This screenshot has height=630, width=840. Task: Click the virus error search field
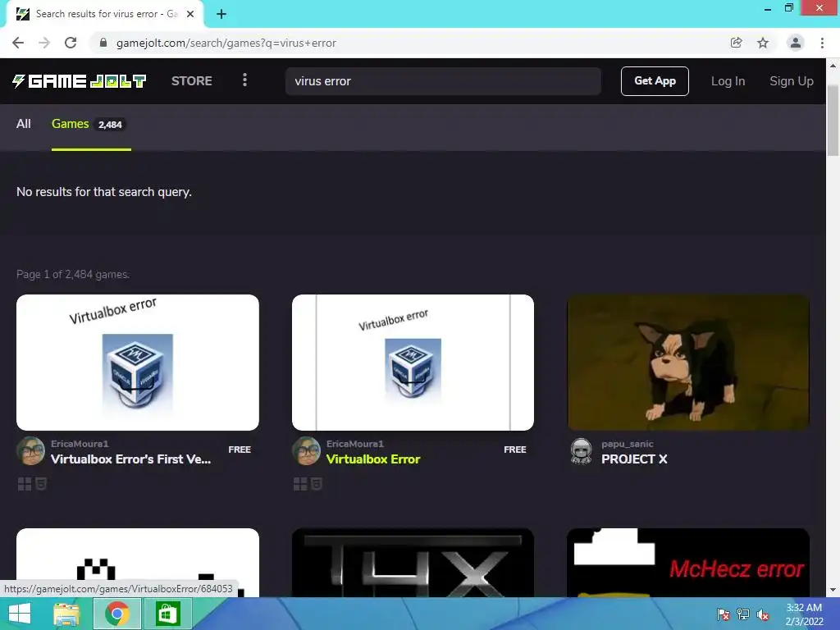(x=443, y=81)
